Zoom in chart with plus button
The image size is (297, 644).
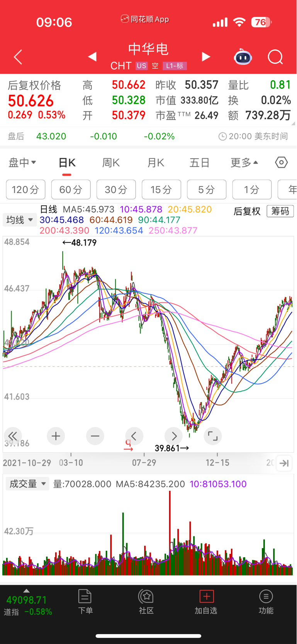click(56, 436)
